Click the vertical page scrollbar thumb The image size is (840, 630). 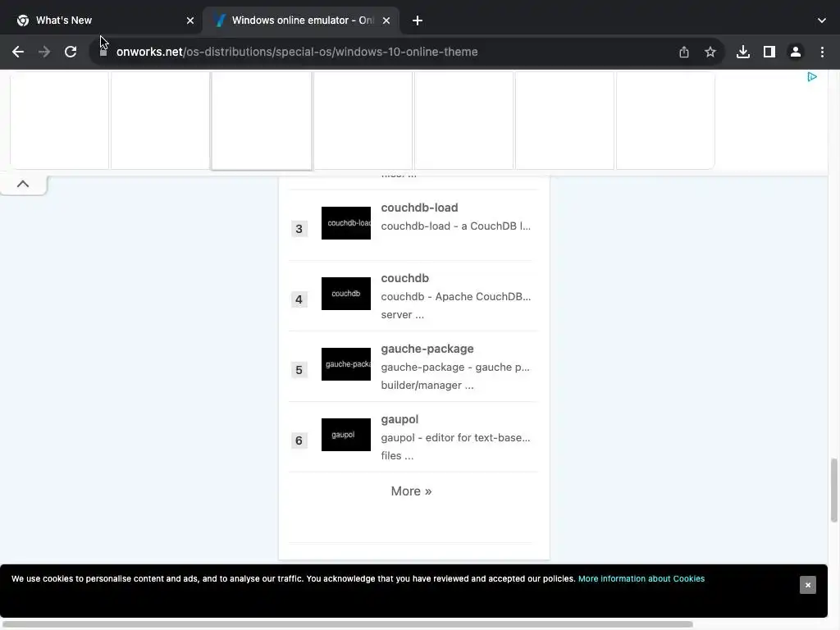pos(833,491)
